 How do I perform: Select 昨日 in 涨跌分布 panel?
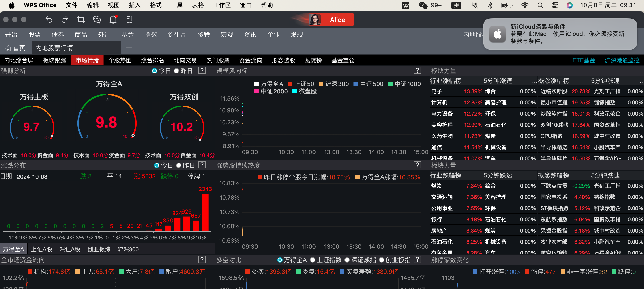pos(178,165)
